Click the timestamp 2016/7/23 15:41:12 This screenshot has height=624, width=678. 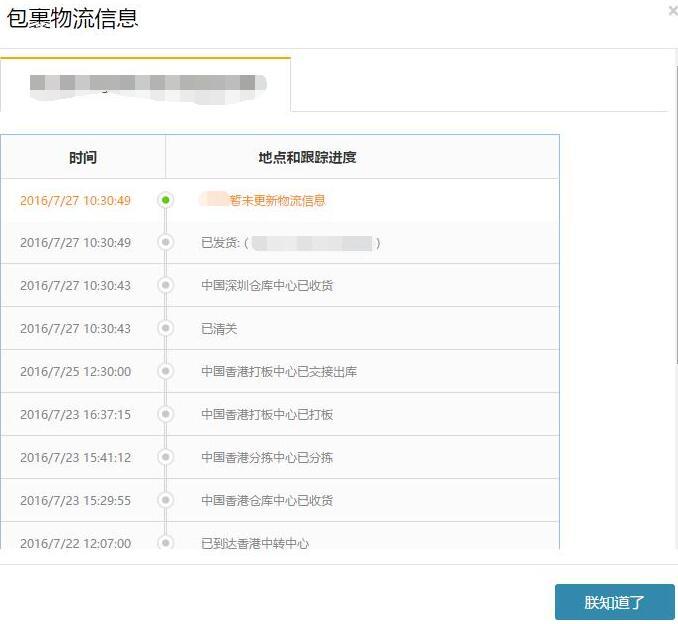point(75,458)
